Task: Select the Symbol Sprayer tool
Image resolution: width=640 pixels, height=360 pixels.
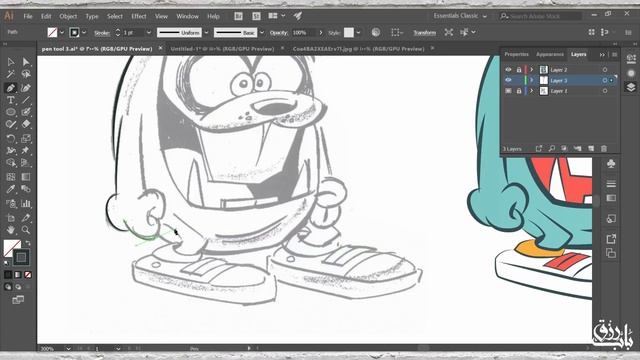Action: coord(11,203)
